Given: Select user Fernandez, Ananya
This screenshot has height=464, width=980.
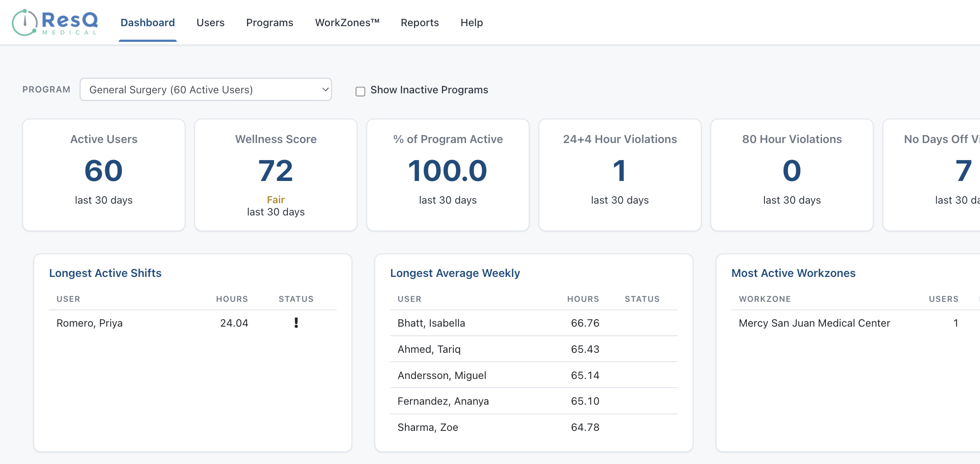Looking at the screenshot, I should pos(443,401).
